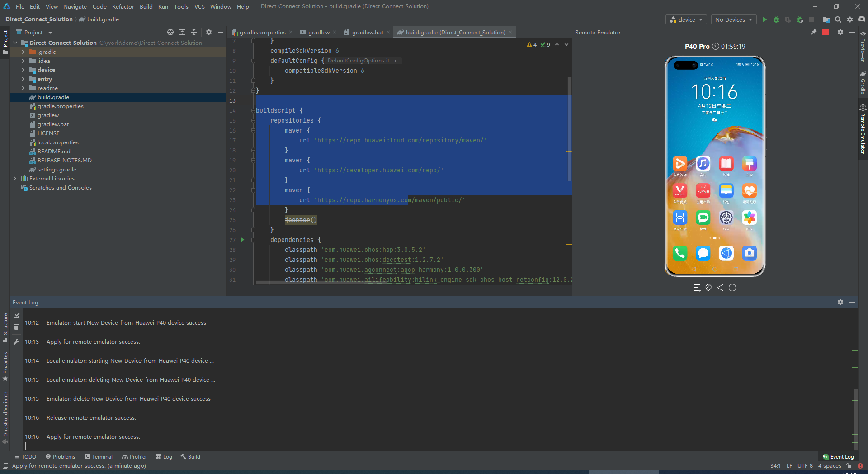Image resolution: width=868 pixels, height=474 pixels.
Task: Open Build tool window in the bottom bar
Action: [190, 456]
